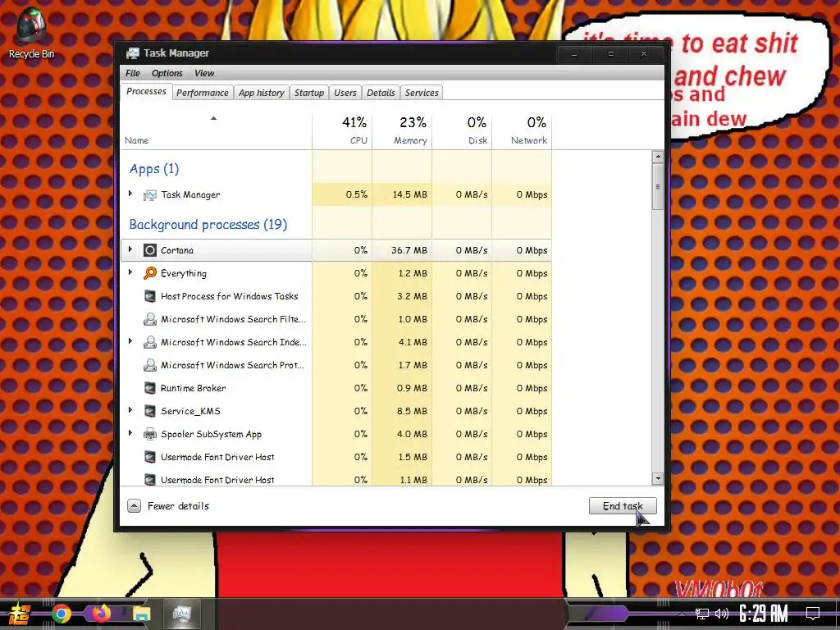840x630 pixels.
Task: Switch to the App history tab
Action: 262,93
